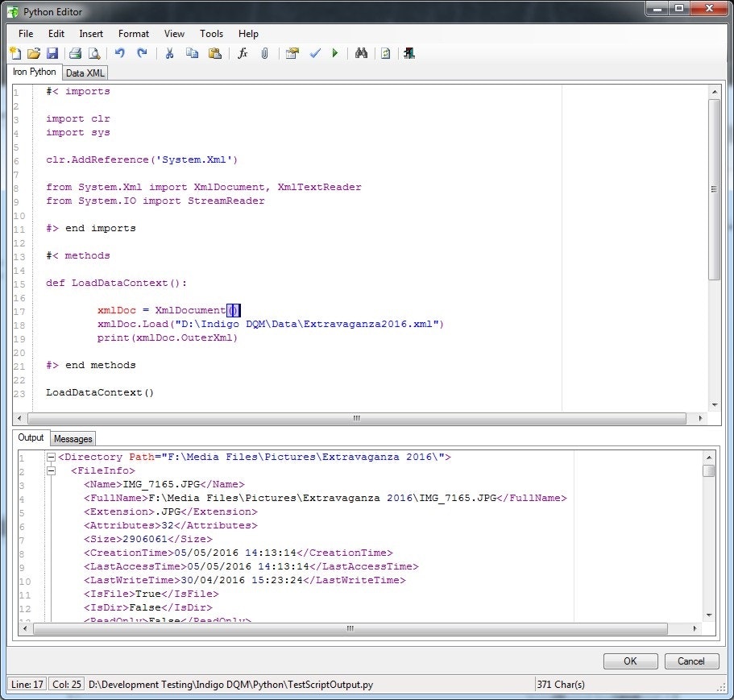
Task: Dismiss the editor with the Cancel button
Action: pos(691,661)
